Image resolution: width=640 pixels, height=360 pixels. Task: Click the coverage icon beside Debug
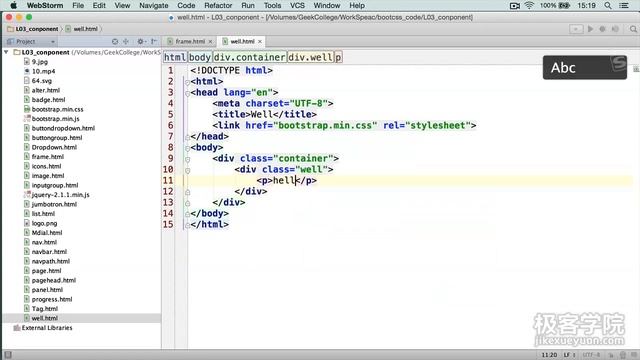tap(615, 29)
